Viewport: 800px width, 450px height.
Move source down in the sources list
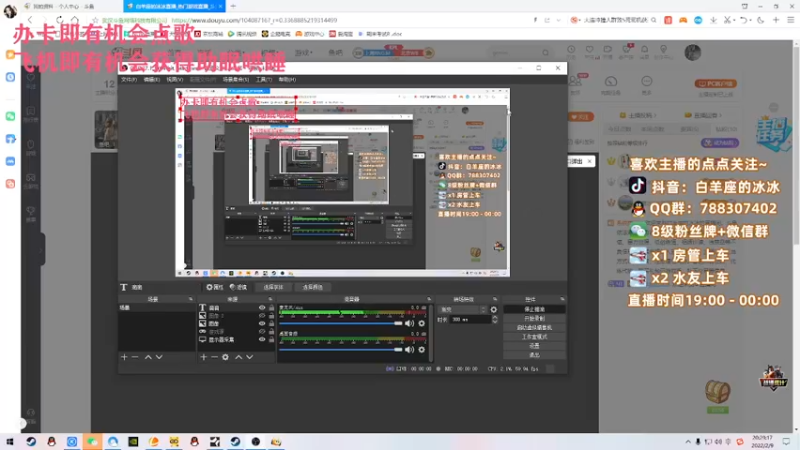[249, 357]
